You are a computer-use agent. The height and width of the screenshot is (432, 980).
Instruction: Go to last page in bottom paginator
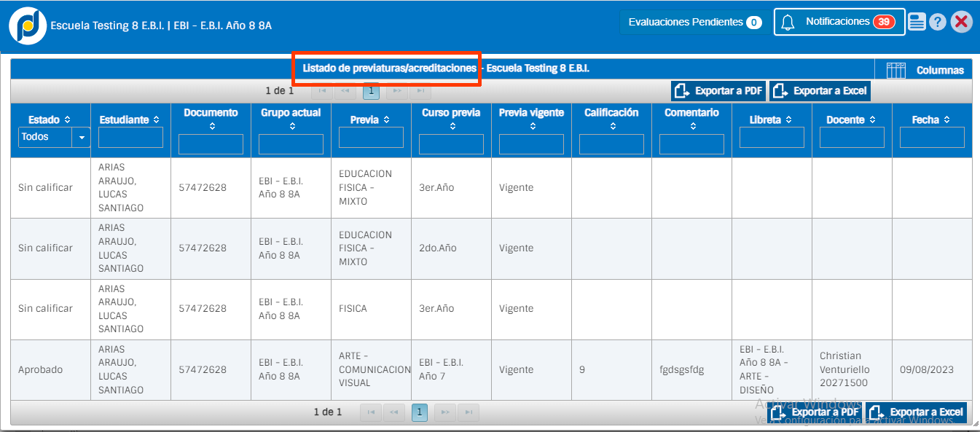tap(469, 412)
